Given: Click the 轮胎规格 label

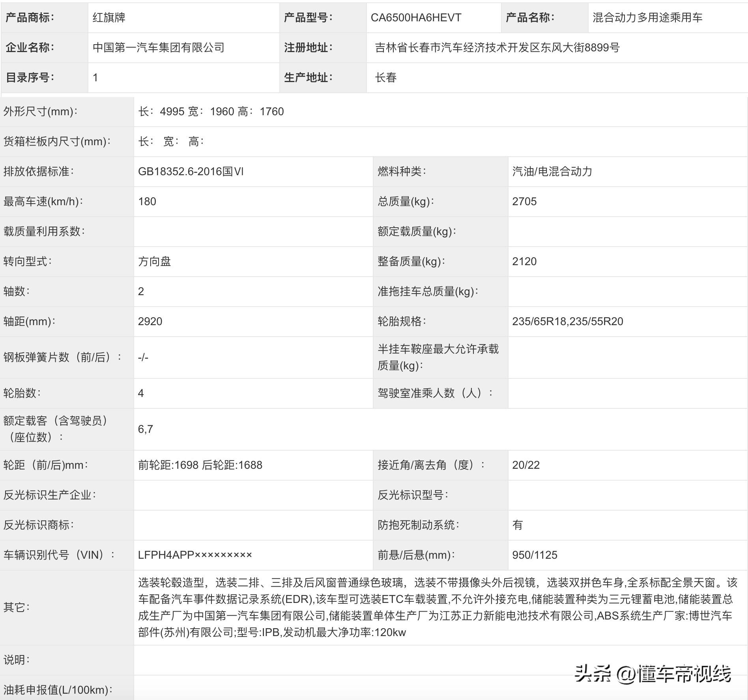Looking at the screenshot, I should pos(402,321).
